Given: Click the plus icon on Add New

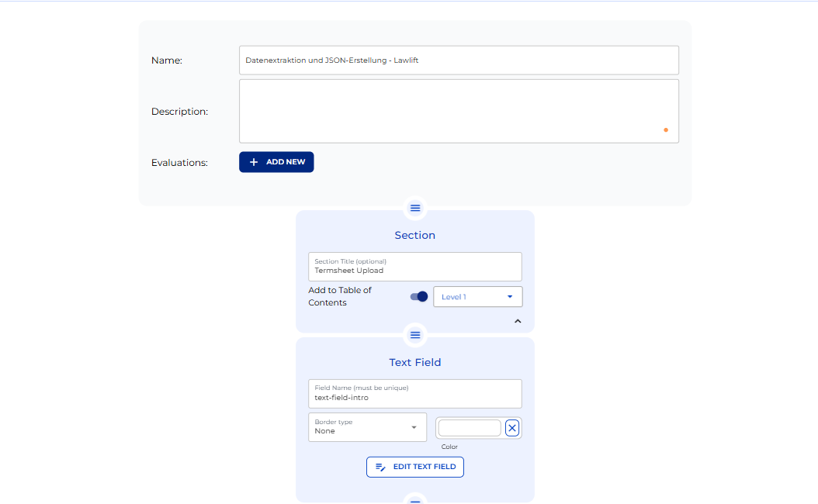Looking at the screenshot, I should pos(254,161).
